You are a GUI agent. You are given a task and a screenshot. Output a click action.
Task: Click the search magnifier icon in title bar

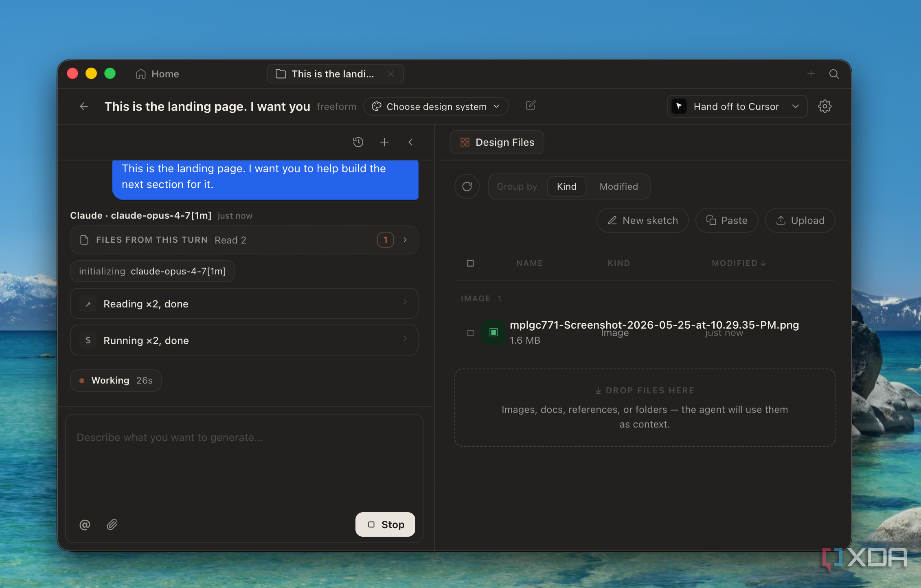834,74
